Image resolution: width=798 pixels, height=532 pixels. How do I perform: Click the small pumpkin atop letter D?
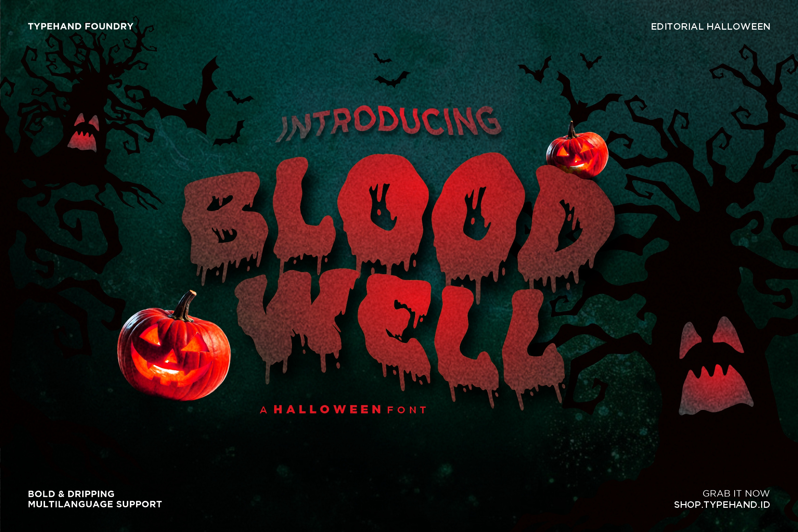coord(577,150)
